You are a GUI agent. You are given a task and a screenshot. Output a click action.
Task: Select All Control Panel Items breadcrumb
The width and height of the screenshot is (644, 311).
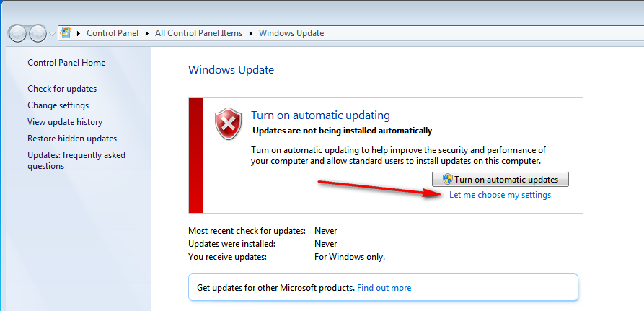tap(199, 33)
